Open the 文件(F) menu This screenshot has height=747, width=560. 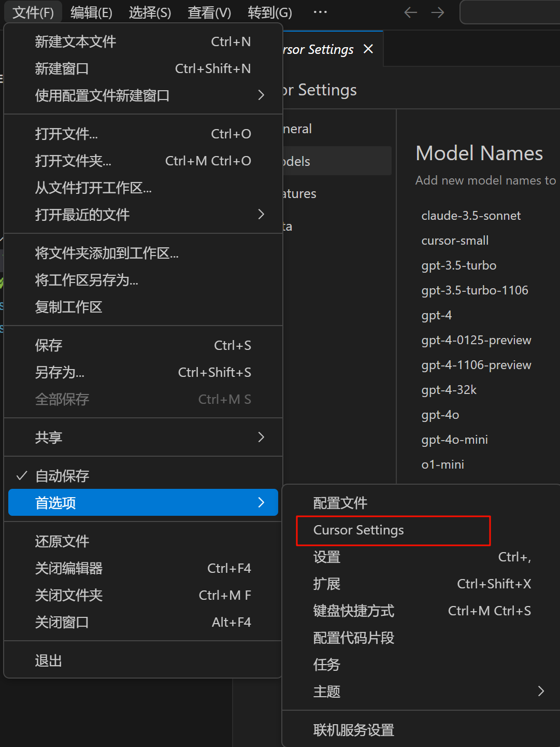pyautogui.click(x=33, y=12)
